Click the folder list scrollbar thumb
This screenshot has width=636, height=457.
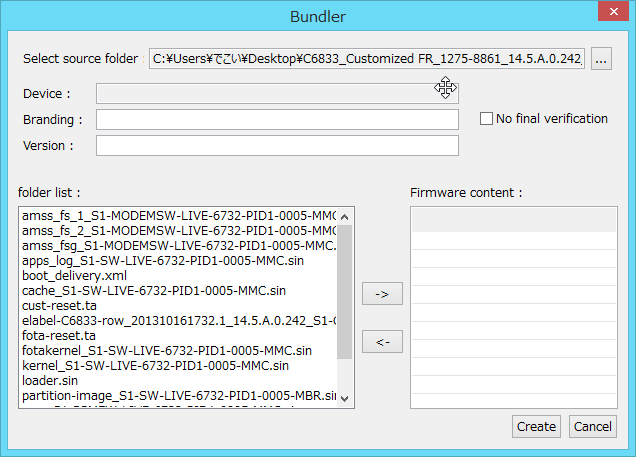coord(345,292)
